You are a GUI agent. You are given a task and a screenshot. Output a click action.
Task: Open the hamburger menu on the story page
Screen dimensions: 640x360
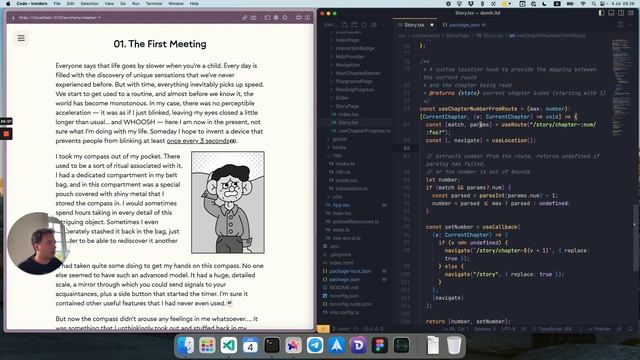pos(21,38)
